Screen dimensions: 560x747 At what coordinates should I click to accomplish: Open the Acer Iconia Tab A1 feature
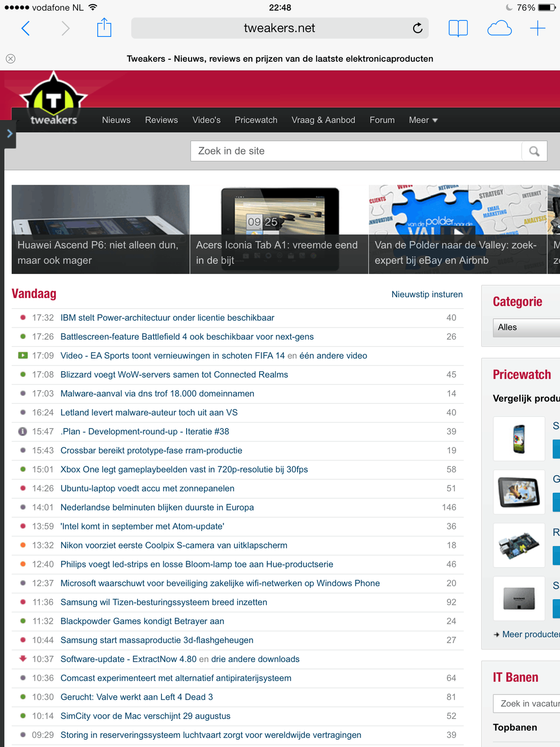coord(279,229)
